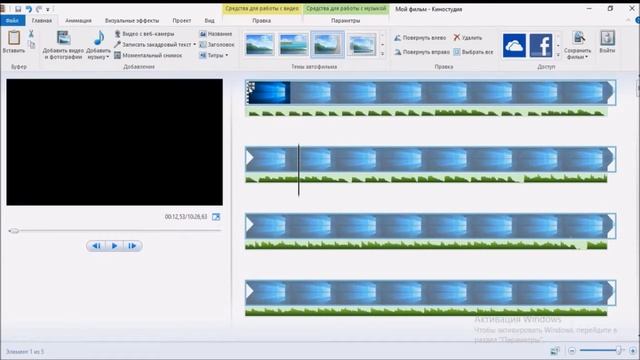Screen dimensions: 640x360
Task: Take a Моментальный снимок
Action: tap(148, 56)
